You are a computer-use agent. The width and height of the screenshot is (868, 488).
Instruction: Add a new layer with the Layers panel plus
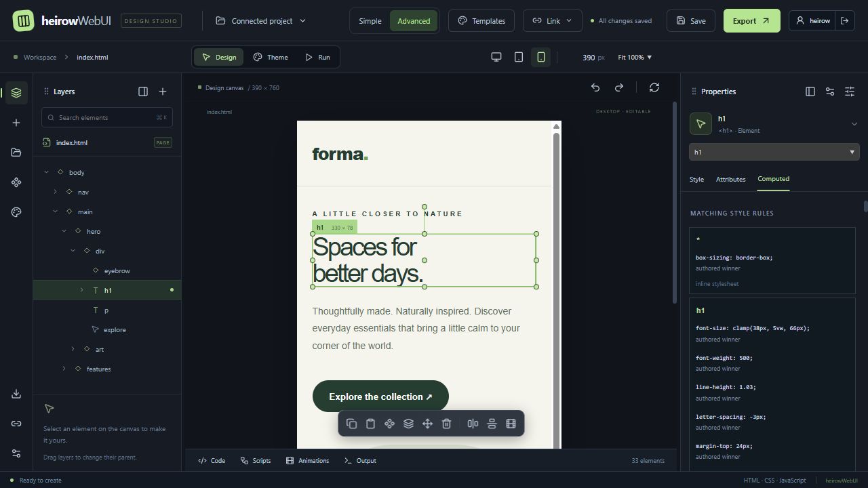(x=163, y=91)
